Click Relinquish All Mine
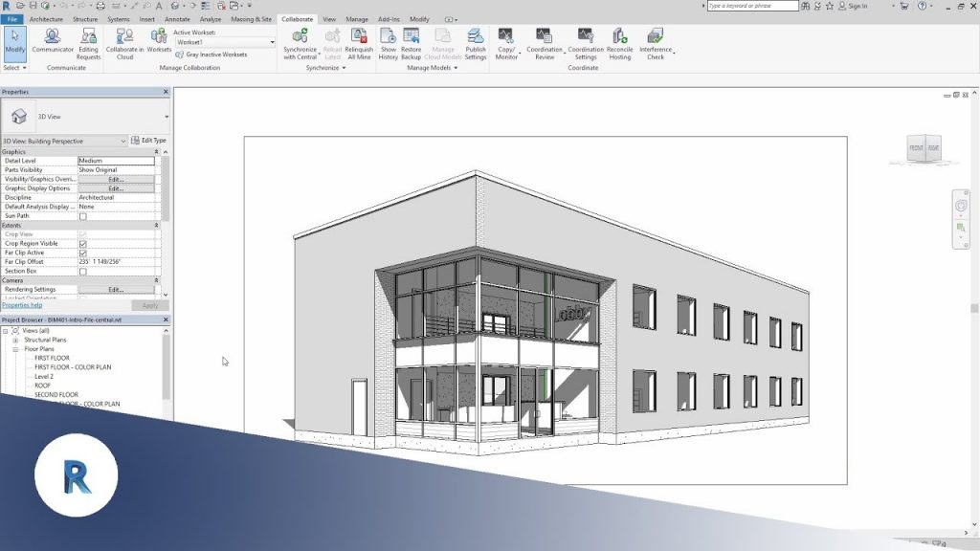Image resolution: width=980 pixels, height=551 pixels. pyautogui.click(x=359, y=36)
